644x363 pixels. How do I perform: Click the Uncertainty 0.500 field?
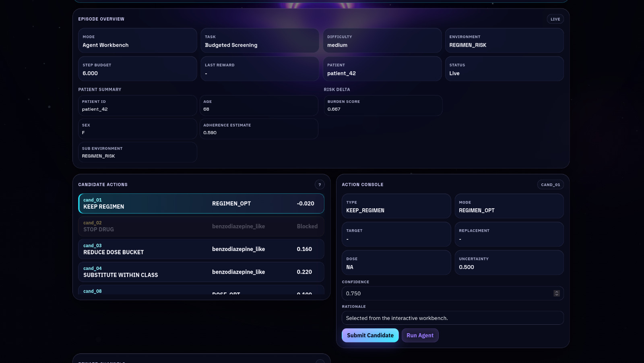point(509,262)
